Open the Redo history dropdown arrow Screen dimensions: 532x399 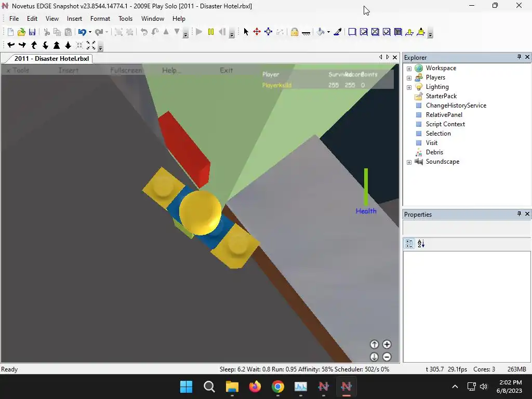click(x=107, y=32)
